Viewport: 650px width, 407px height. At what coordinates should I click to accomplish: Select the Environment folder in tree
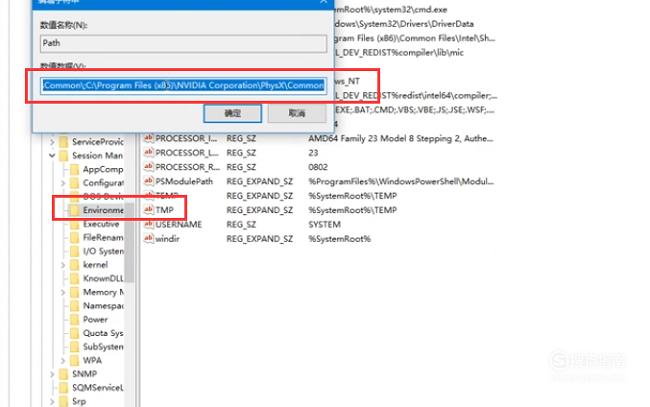(x=103, y=210)
